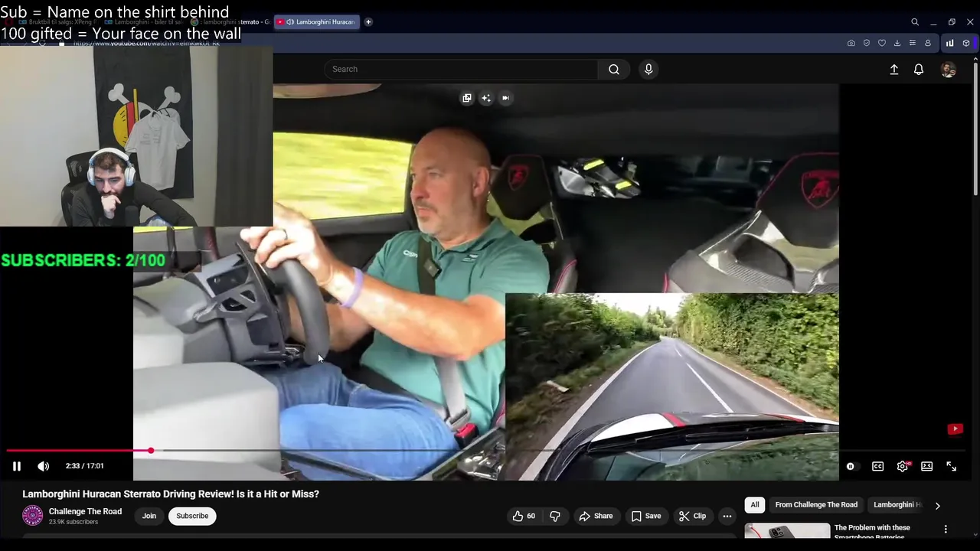Enter fullscreen mode on the video
Image resolution: width=980 pixels, height=551 pixels.
tap(951, 466)
